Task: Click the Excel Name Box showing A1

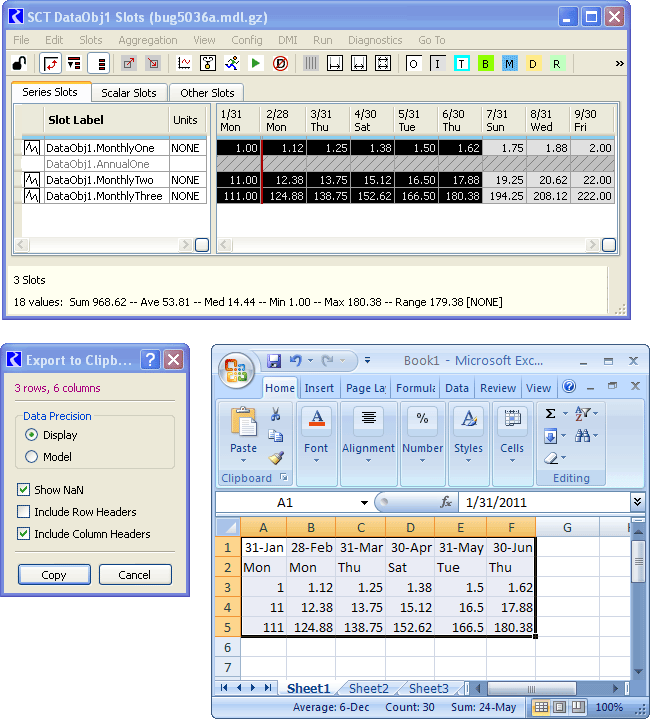Action: tap(286, 503)
